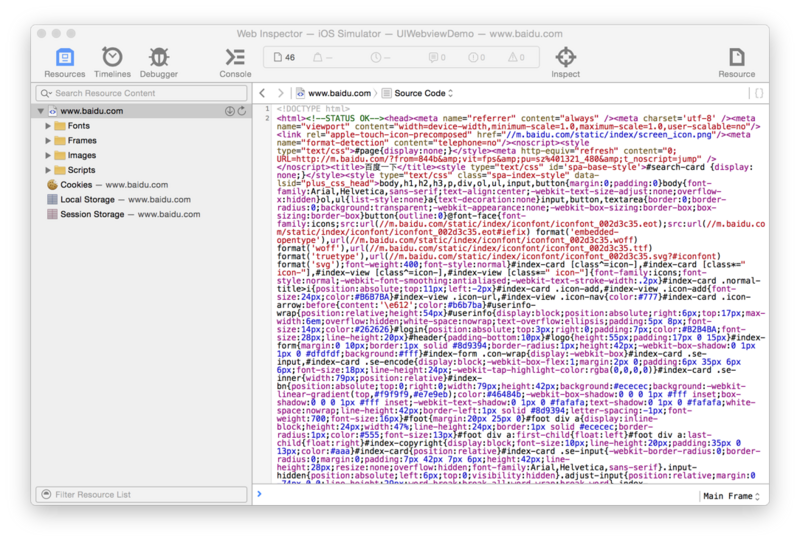Open the Main Frame context dropdown
The image size is (800, 542).
tap(732, 496)
